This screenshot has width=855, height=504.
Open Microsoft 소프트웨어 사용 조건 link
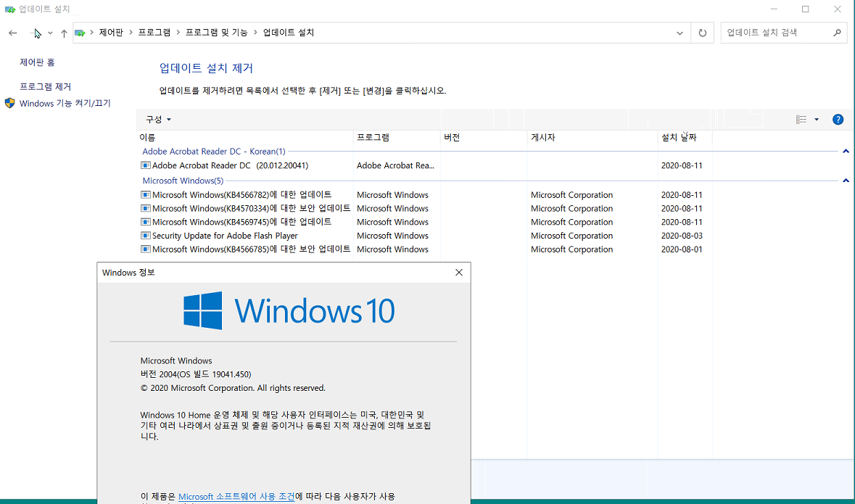click(x=236, y=496)
